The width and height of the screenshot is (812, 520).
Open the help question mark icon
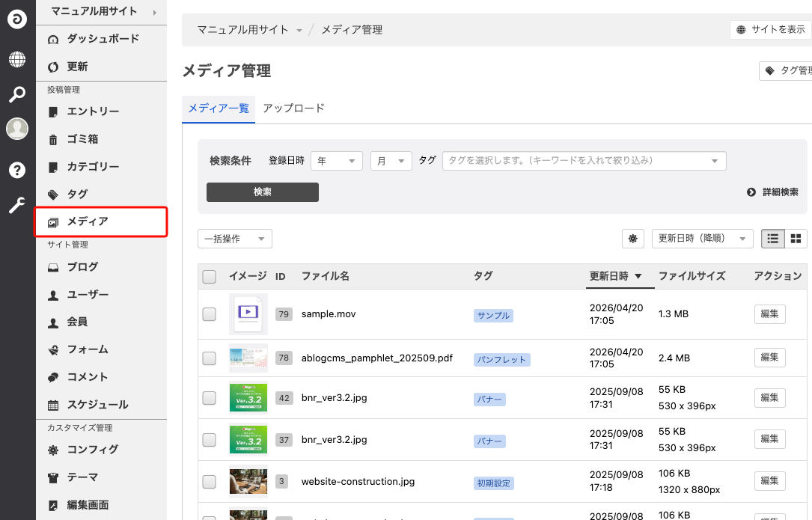point(17,170)
